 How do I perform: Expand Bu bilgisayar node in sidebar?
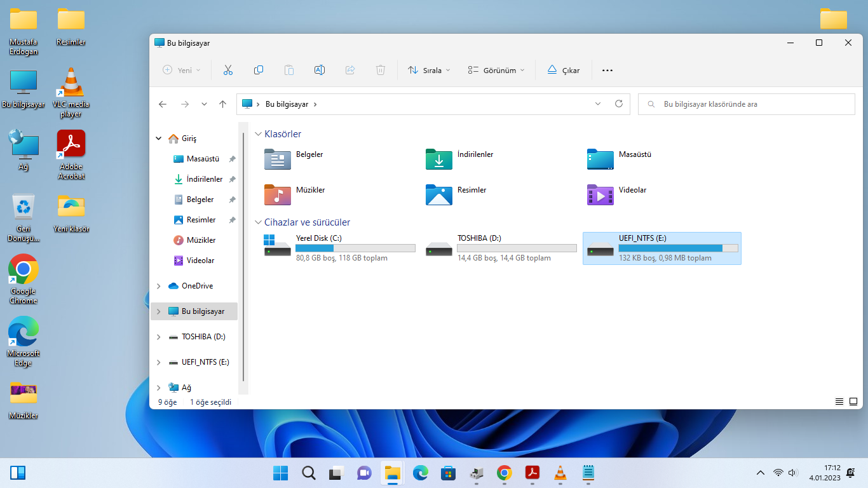tap(159, 311)
